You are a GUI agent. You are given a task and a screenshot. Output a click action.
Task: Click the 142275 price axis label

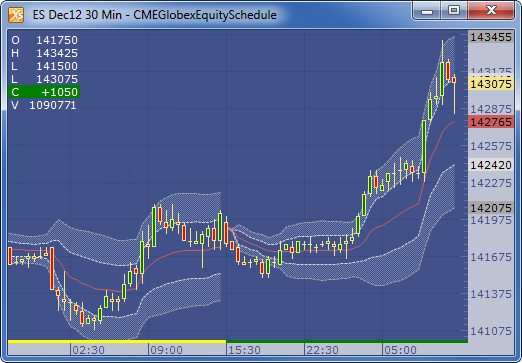coord(491,183)
